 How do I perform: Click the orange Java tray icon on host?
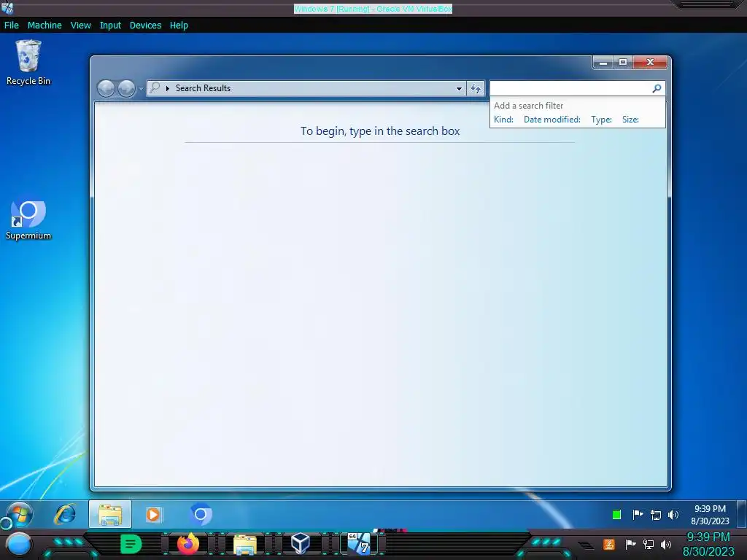click(609, 544)
